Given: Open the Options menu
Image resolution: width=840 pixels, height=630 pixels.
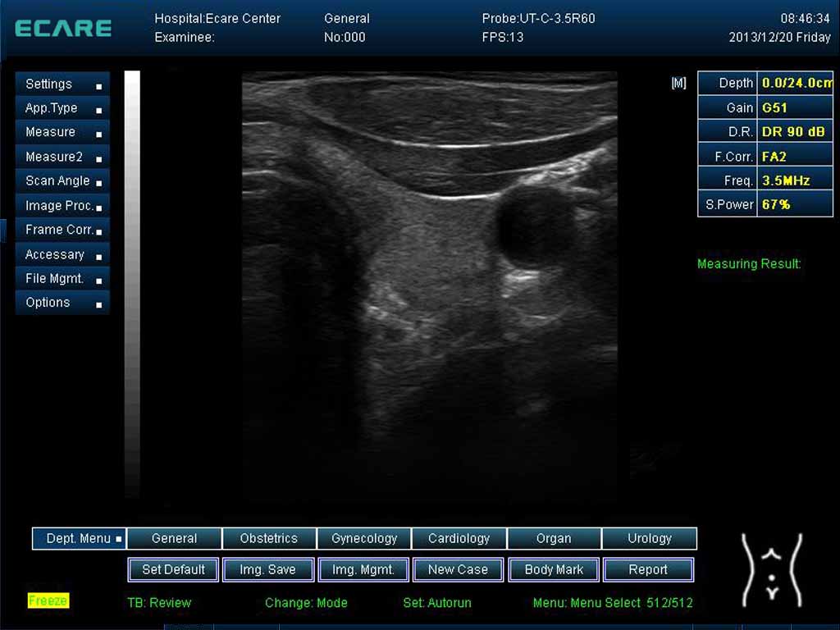Looking at the screenshot, I should point(62,303).
